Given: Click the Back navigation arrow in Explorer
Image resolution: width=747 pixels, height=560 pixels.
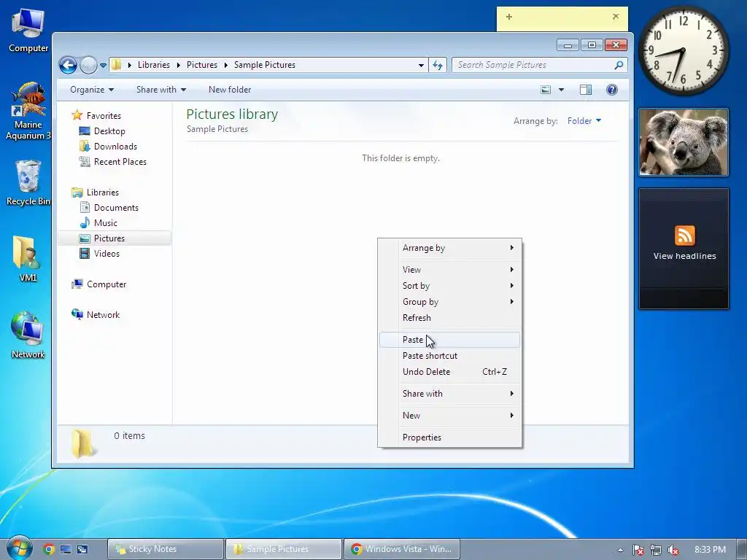Looking at the screenshot, I should click(68, 65).
